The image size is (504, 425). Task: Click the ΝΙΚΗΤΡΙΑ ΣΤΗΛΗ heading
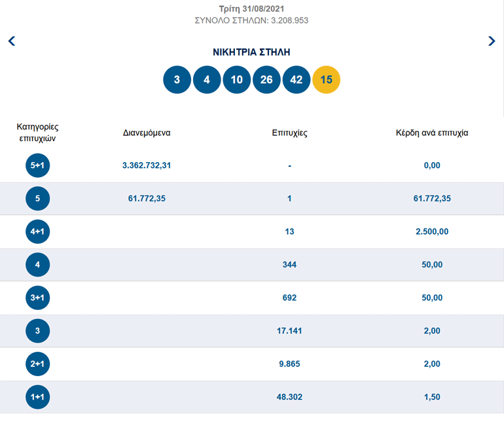252,52
